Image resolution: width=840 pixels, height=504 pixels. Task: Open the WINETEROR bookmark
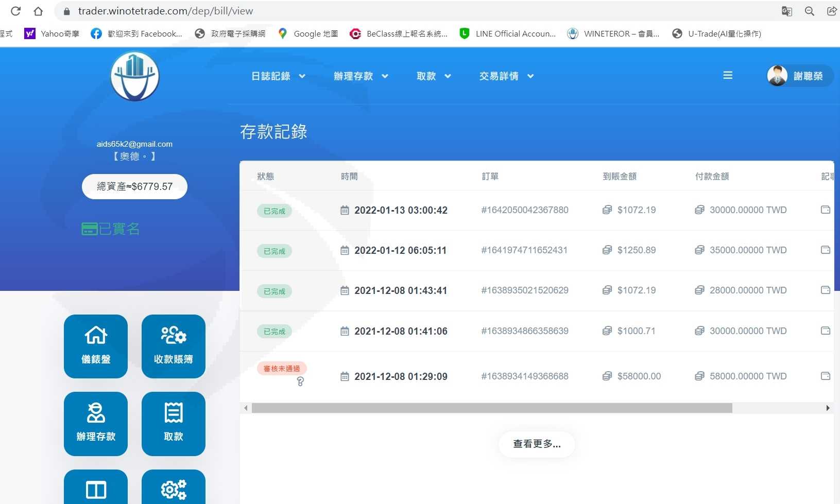(613, 34)
